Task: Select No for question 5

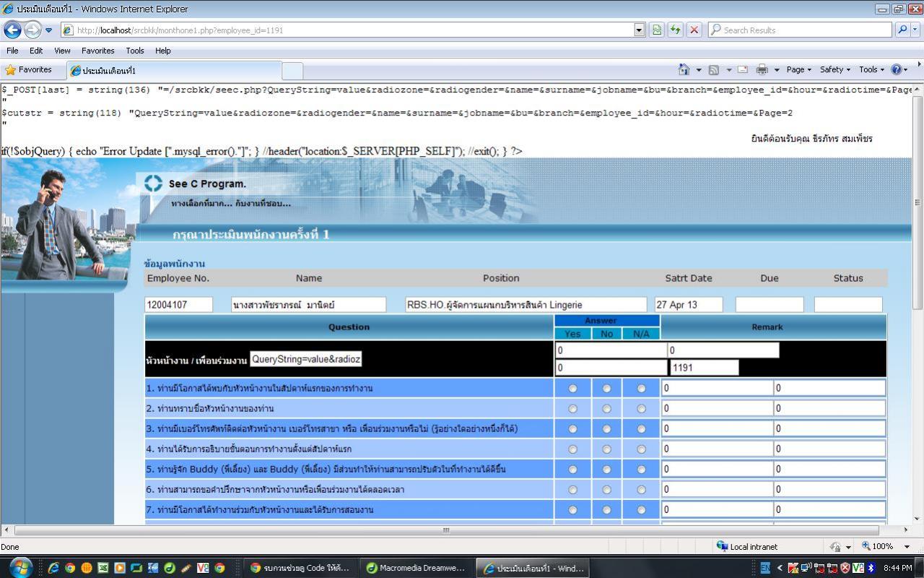Action: point(606,469)
